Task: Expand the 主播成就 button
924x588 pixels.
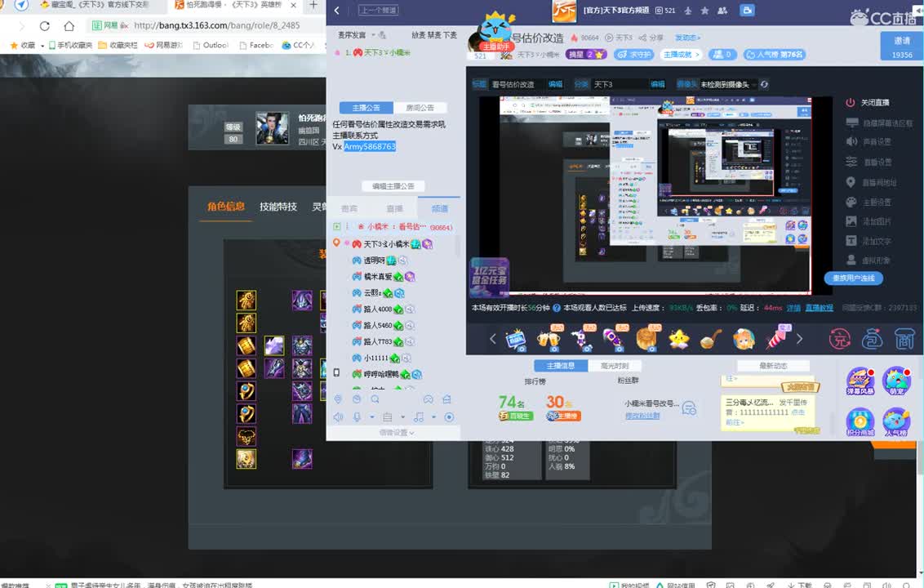Action: (682, 54)
